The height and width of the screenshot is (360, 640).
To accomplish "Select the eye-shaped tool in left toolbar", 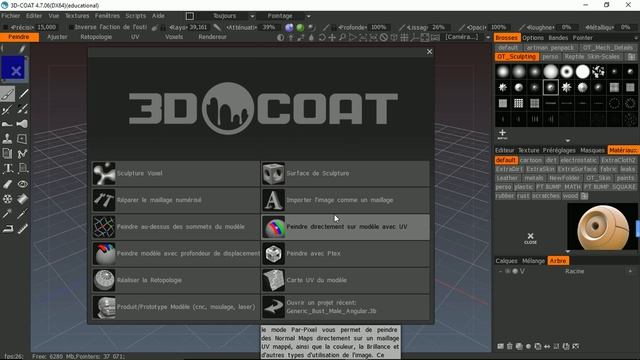I will pos(22,184).
